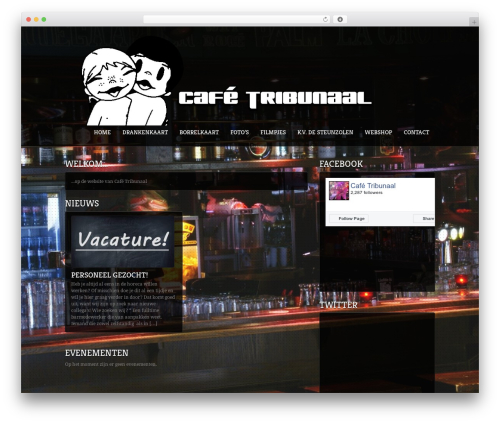This screenshot has width=500, height=423.
Task: Open the Webshop menu item
Action: pos(378,132)
